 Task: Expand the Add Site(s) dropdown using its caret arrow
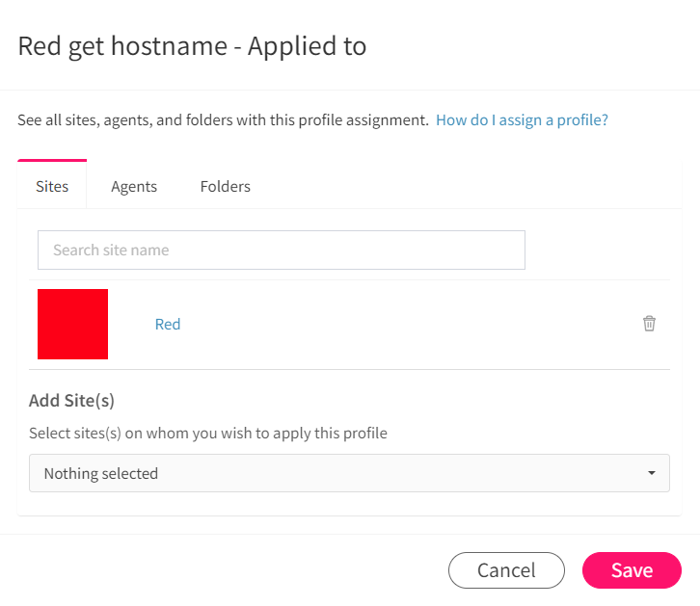652,473
